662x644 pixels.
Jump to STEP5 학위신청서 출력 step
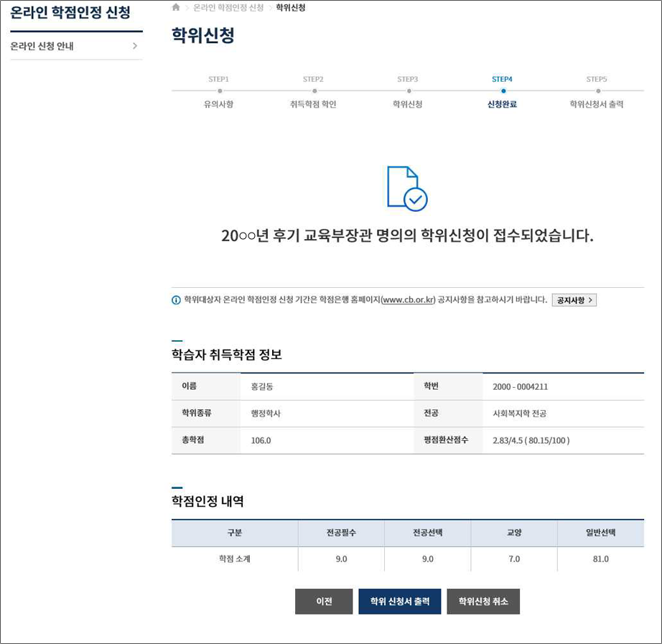click(x=596, y=92)
